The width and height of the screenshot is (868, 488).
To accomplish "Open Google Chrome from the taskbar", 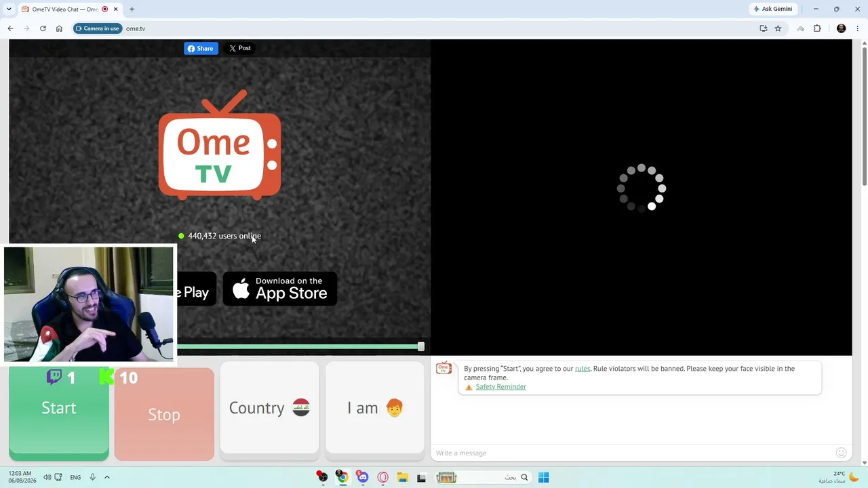I will [342, 478].
